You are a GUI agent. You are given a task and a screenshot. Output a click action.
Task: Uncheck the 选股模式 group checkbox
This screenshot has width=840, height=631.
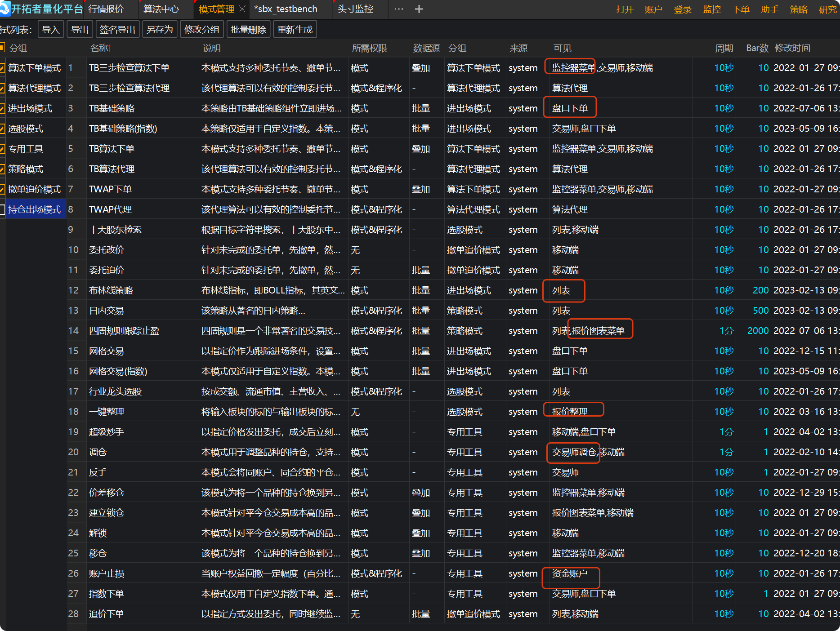click(2, 129)
